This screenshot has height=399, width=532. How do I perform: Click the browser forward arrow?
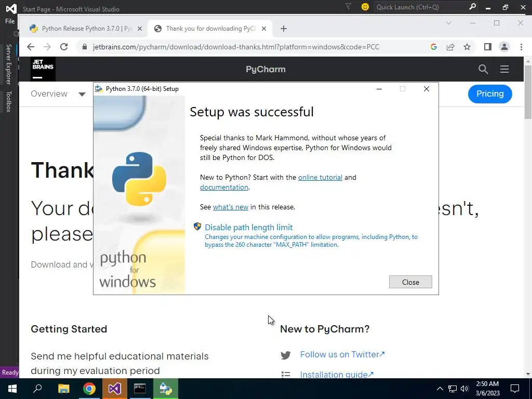click(x=47, y=47)
